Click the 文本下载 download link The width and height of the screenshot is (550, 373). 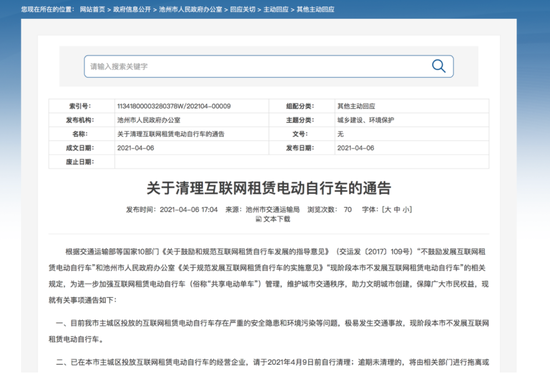click(277, 219)
